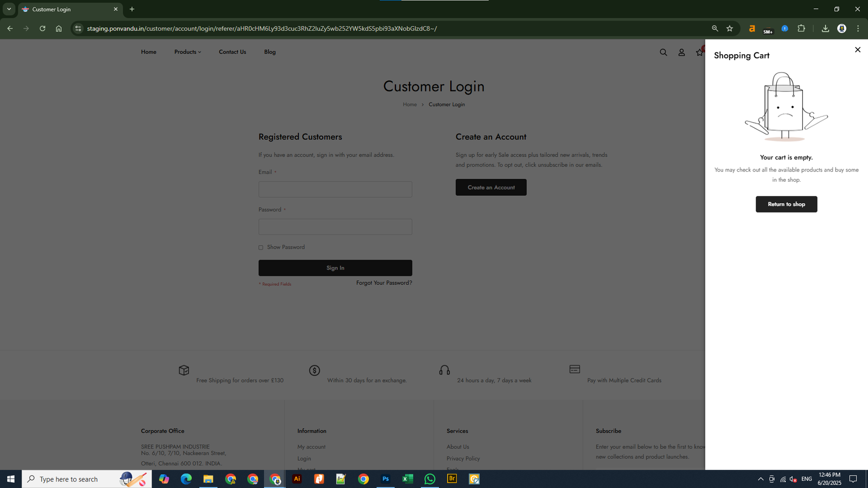Screen dimensions: 868x488
Task: Open the user account icon in header
Action: coord(681,53)
